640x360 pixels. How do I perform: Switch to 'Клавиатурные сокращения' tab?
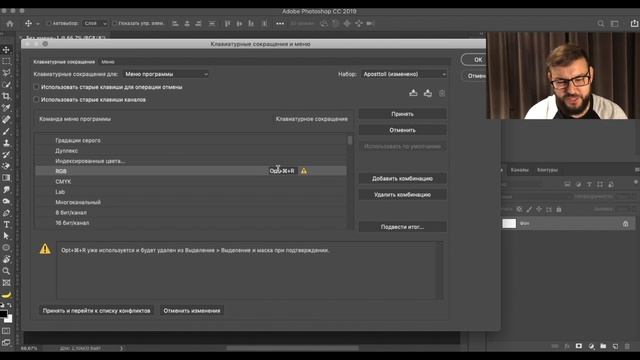click(x=64, y=62)
